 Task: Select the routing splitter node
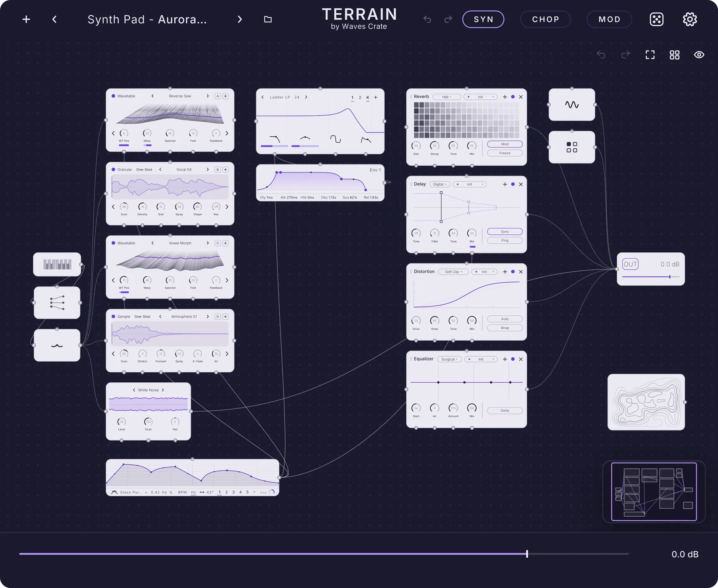click(57, 303)
